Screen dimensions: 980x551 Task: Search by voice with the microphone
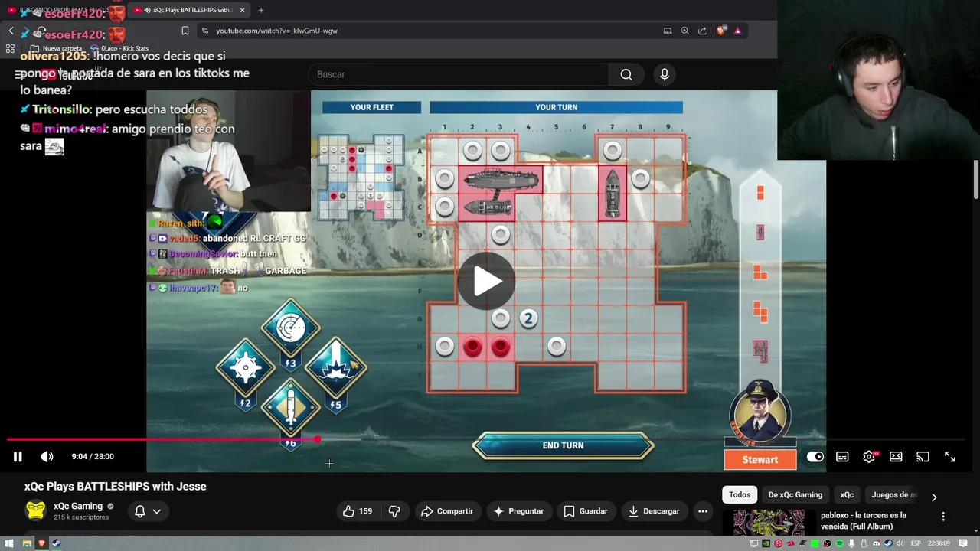coord(665,74)
